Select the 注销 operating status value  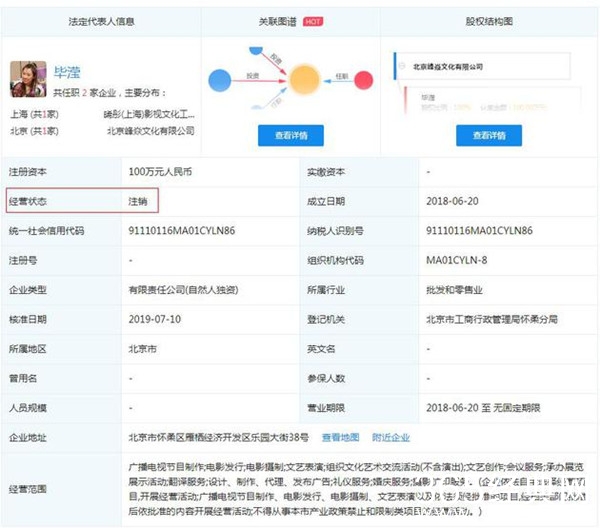click(x=138, y=201)
